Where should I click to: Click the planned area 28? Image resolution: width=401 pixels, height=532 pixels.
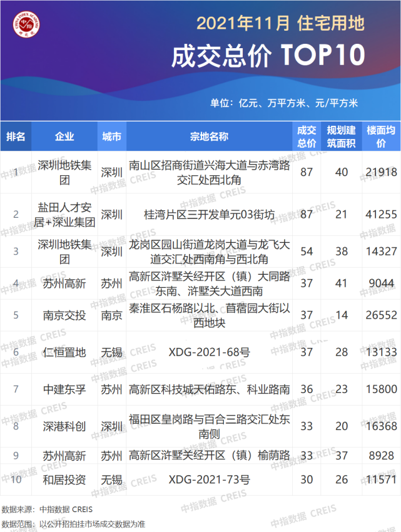(x=342, y=352)
